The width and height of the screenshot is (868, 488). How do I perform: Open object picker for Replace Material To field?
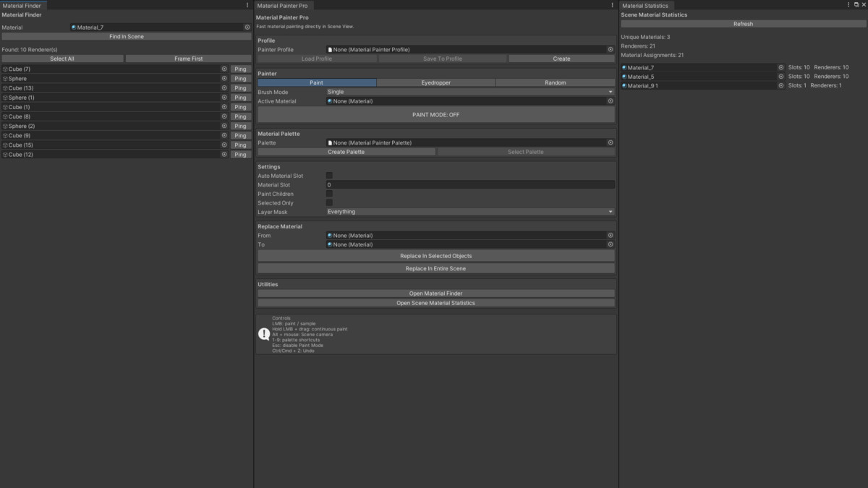click(610, 244)
